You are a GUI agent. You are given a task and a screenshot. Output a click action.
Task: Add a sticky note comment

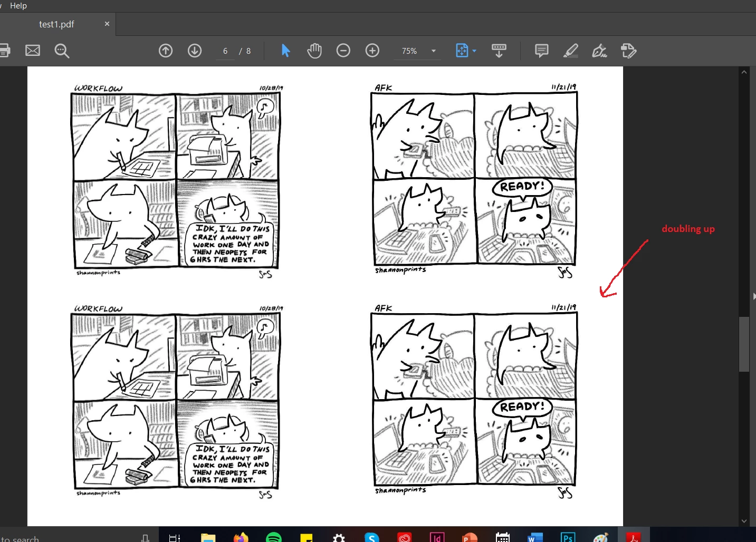click(542, 51)
